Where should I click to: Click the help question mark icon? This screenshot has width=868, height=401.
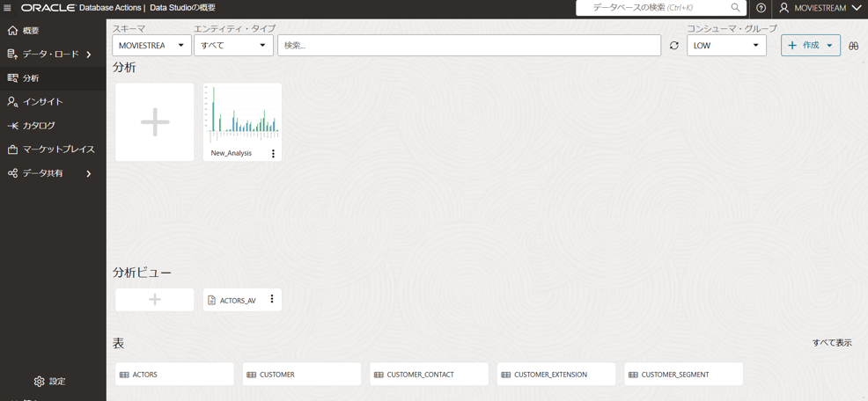(761, 8)
